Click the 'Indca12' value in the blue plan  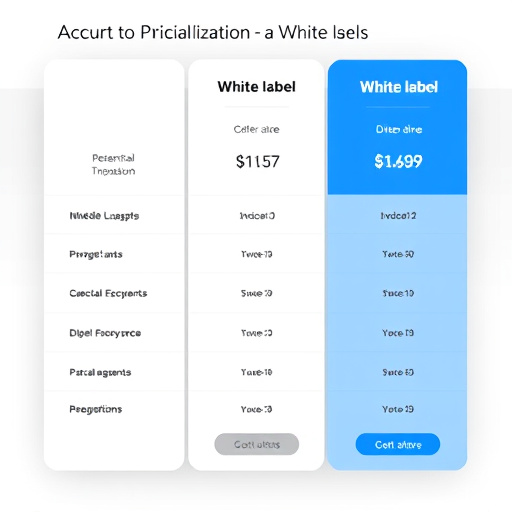click(398, 216)
